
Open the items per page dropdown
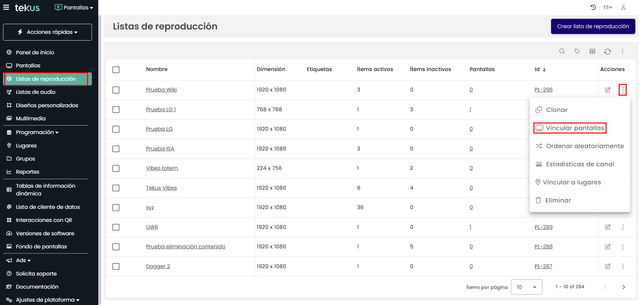pyautogui.click(x=526, y=287)
